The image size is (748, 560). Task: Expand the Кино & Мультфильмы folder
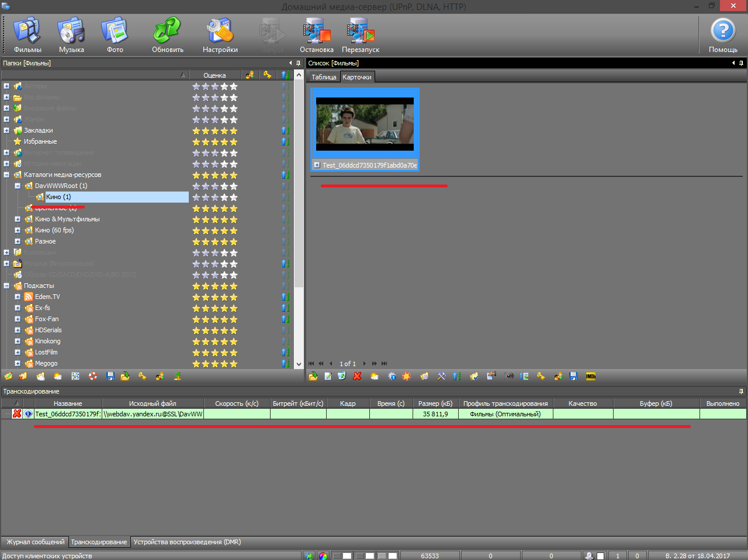point(18,220)
